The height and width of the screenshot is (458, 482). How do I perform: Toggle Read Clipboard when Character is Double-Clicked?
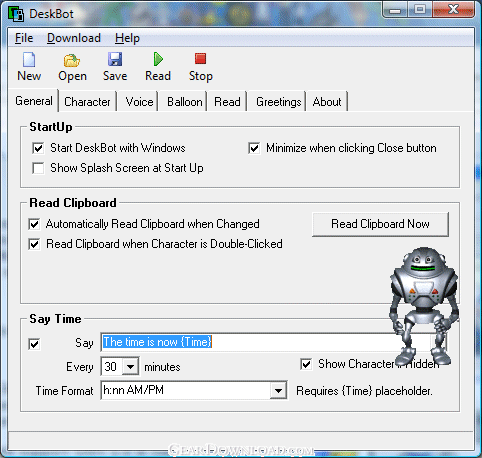[x=34, y=244]
